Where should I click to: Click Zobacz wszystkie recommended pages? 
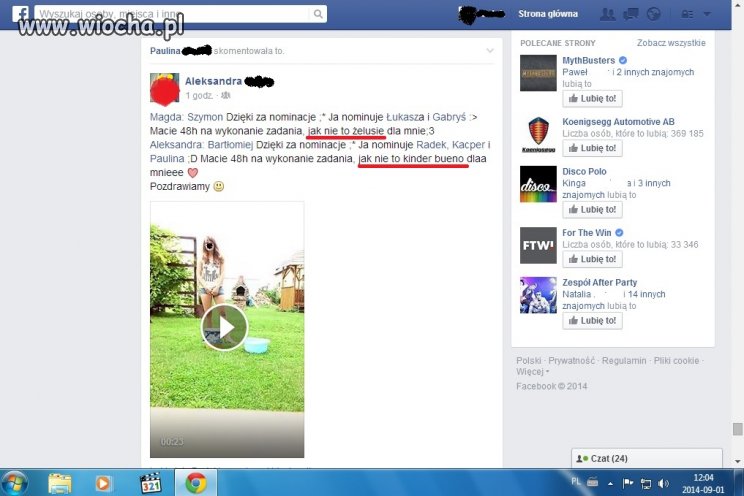tap(671, 43)
